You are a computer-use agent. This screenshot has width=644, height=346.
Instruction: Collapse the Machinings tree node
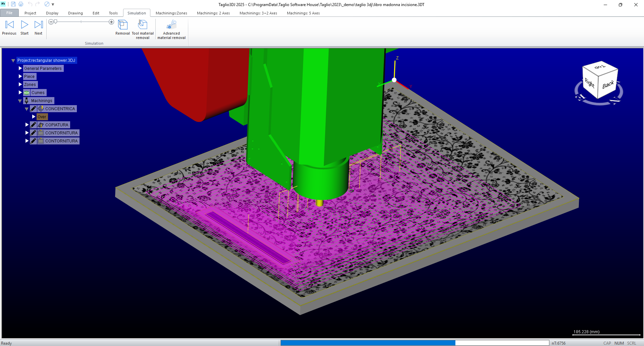coord(20,101)
